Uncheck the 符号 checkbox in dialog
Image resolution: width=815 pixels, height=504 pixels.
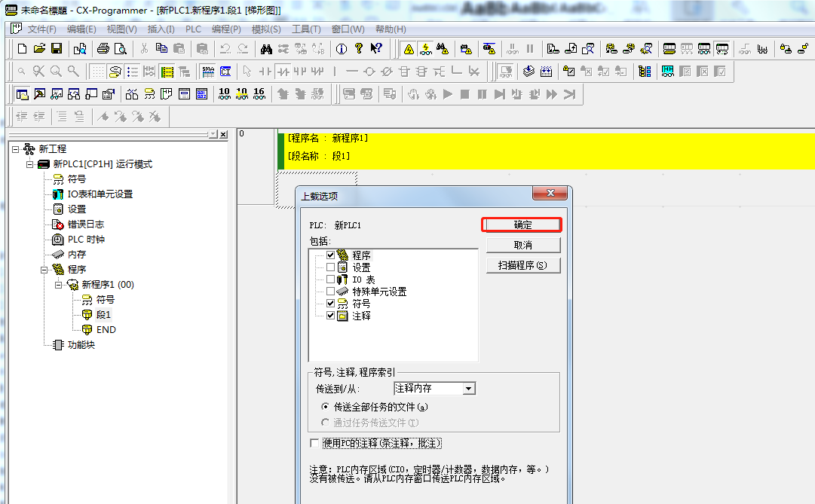tap(330, 303)
